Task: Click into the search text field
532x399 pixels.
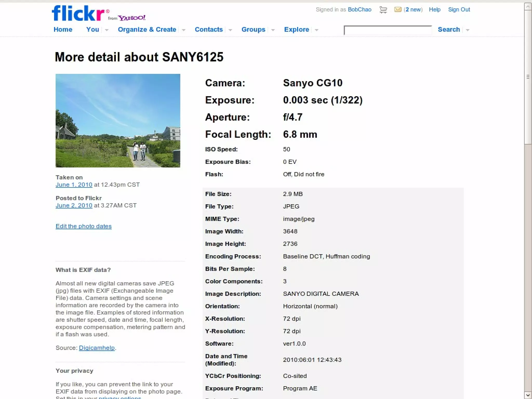Action: 387,30
